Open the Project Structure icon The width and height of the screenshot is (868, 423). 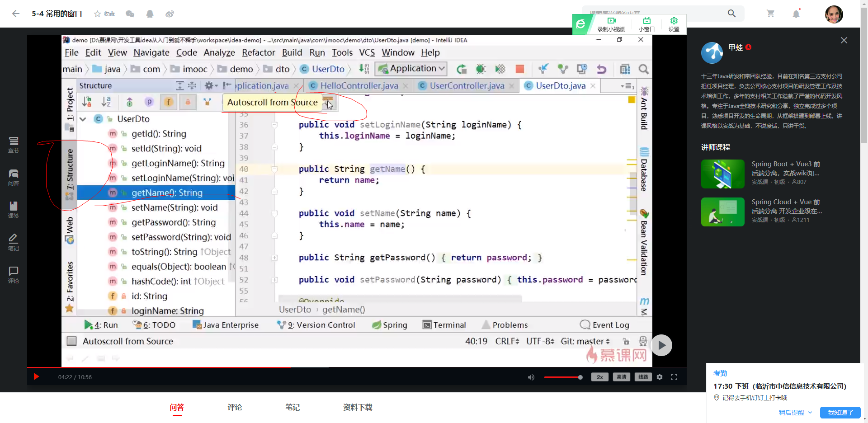tap(625, 69)
